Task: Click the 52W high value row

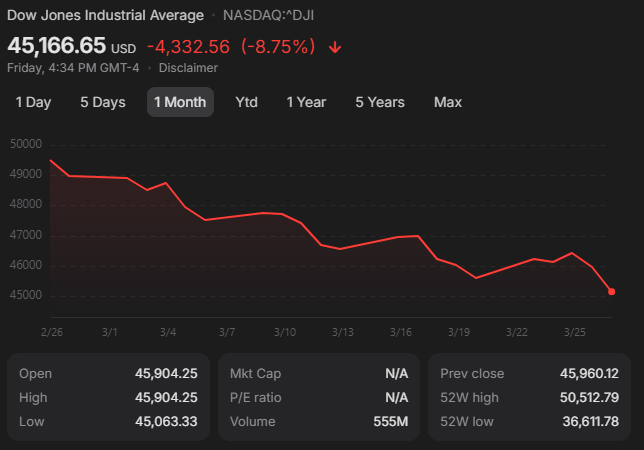Action: coord(529,397)
